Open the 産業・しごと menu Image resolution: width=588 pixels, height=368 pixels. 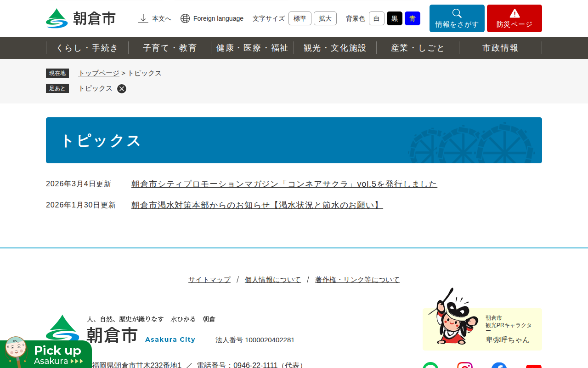pyautogui.click(x=418, y=48)
